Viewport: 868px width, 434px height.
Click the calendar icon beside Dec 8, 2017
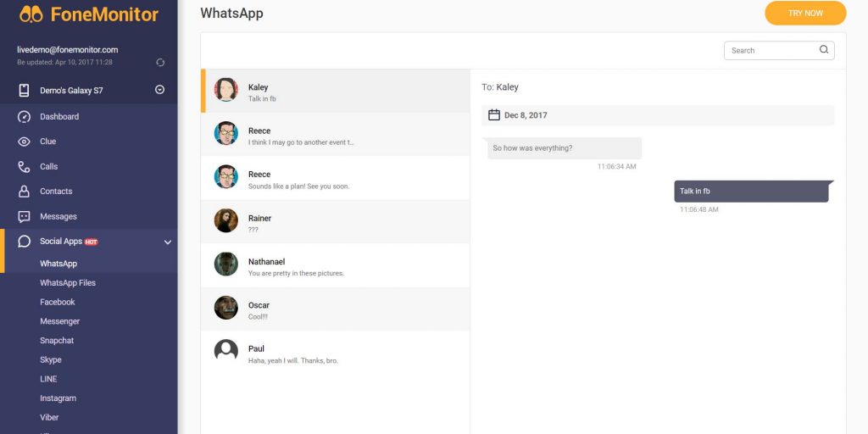click(x=494, y=115)
